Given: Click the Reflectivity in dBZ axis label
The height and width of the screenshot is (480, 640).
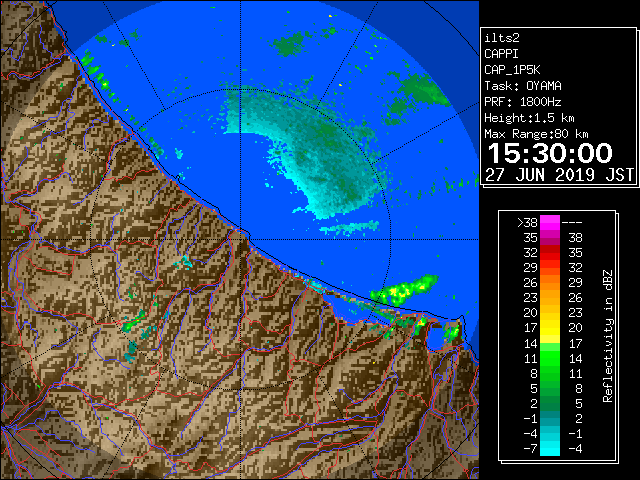Looking at the screenshot, I should click(608, 336).
